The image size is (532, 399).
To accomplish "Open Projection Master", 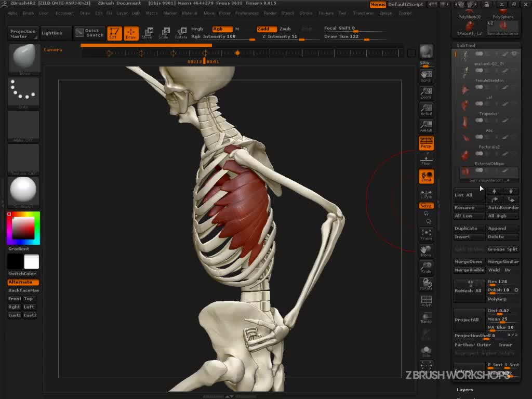I will pyautogui.click(x=23, y=33).
